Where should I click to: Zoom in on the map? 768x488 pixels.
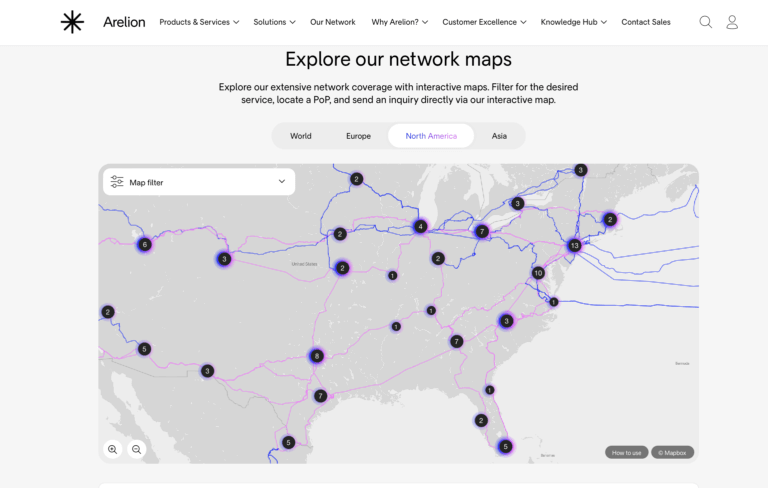pyautogui.click(x=113, y=449)
